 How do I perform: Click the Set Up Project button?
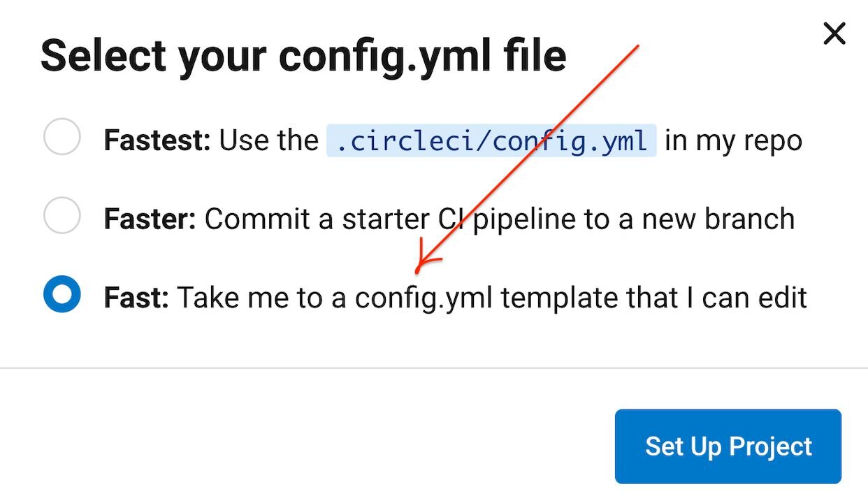(728, 446)
